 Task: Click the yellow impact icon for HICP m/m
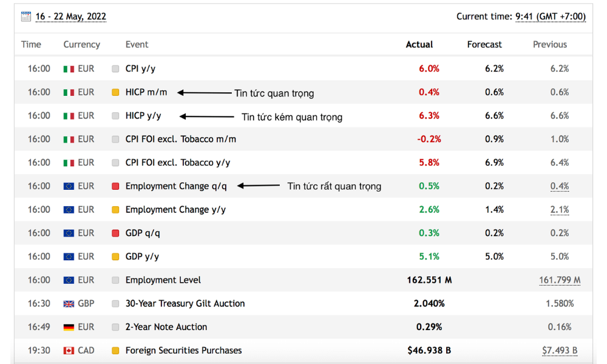tap(115, 93)
